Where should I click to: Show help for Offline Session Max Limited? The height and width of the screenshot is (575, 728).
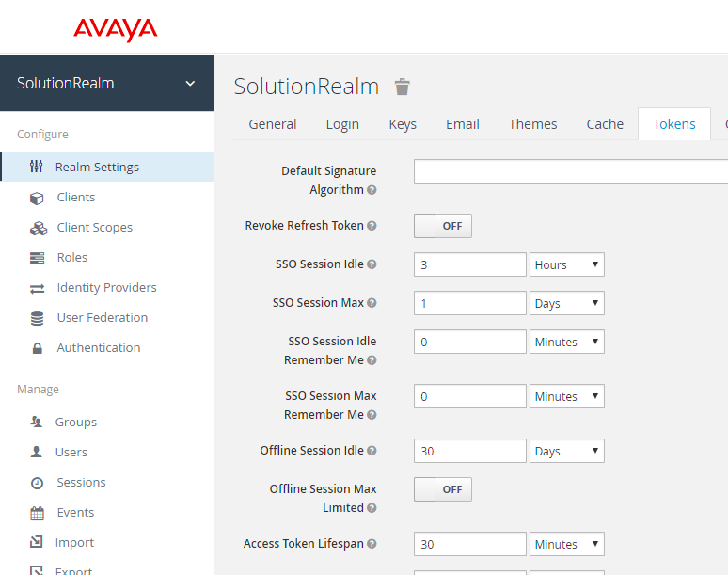pyautogui.click(x=372, y=508)
